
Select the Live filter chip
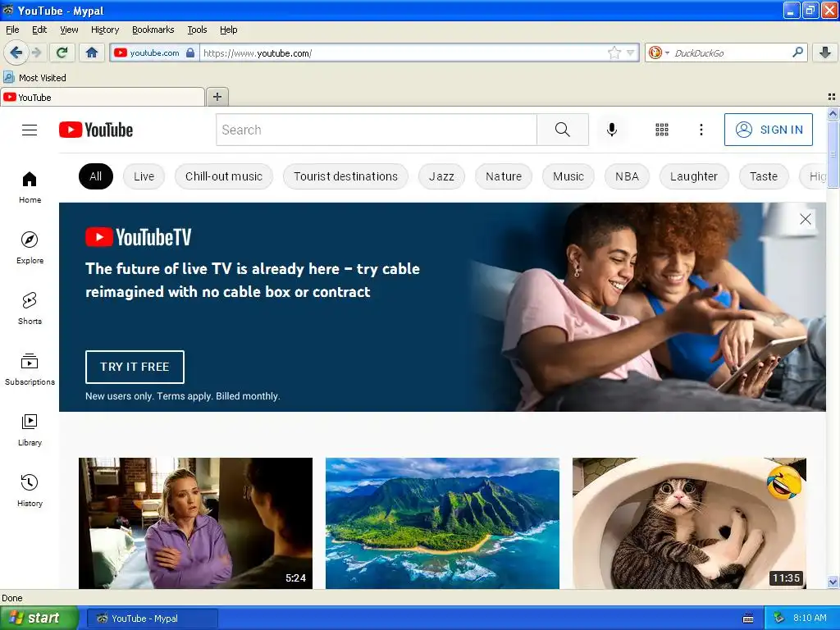(144, 176)
